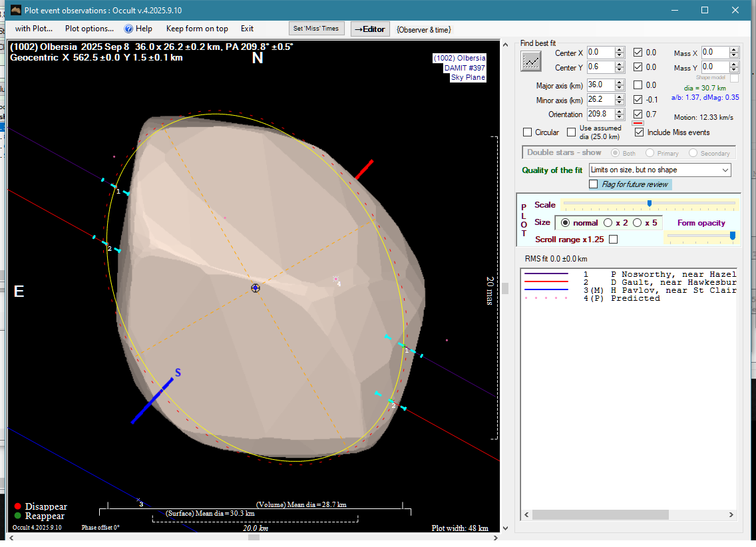
Task: Click the Help question mark icon
Action: pos(128,29)
